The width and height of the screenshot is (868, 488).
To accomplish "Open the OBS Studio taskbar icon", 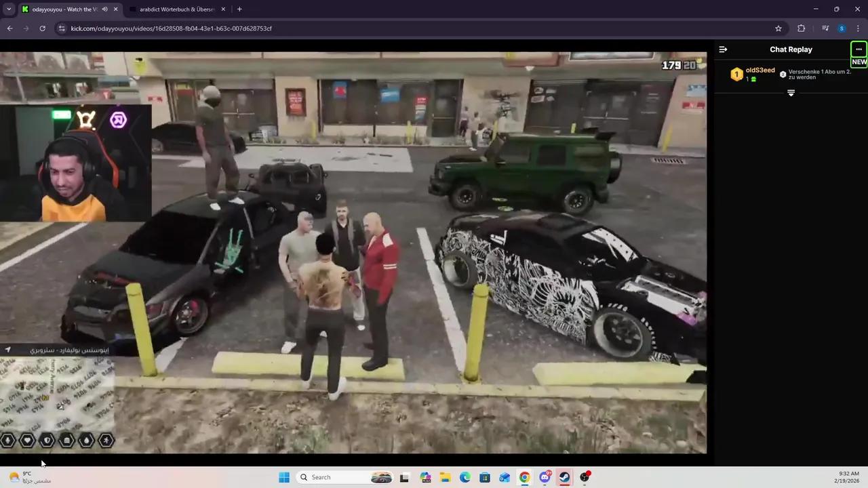I will 585,477.
